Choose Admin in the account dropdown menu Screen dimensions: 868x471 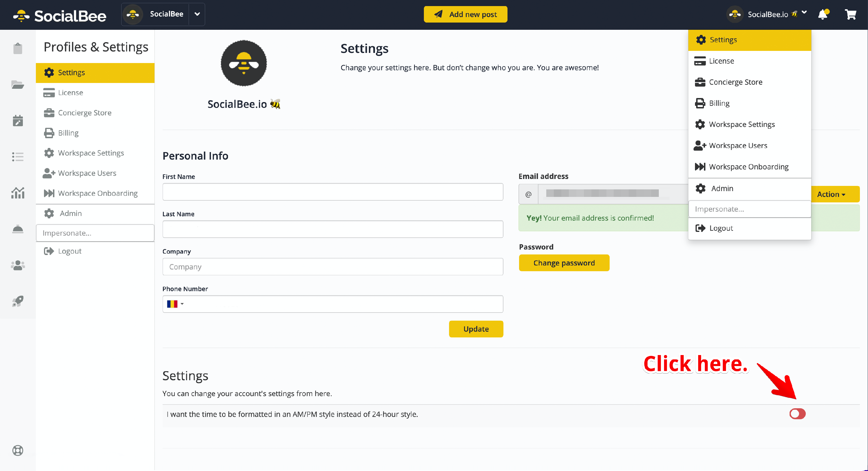tap(749, 189)
